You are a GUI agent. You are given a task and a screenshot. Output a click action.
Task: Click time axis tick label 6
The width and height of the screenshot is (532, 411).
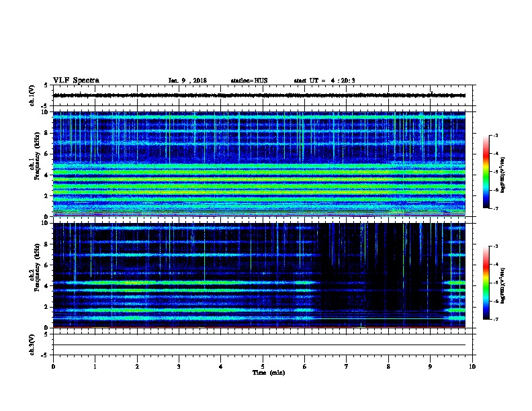point(305,366)
